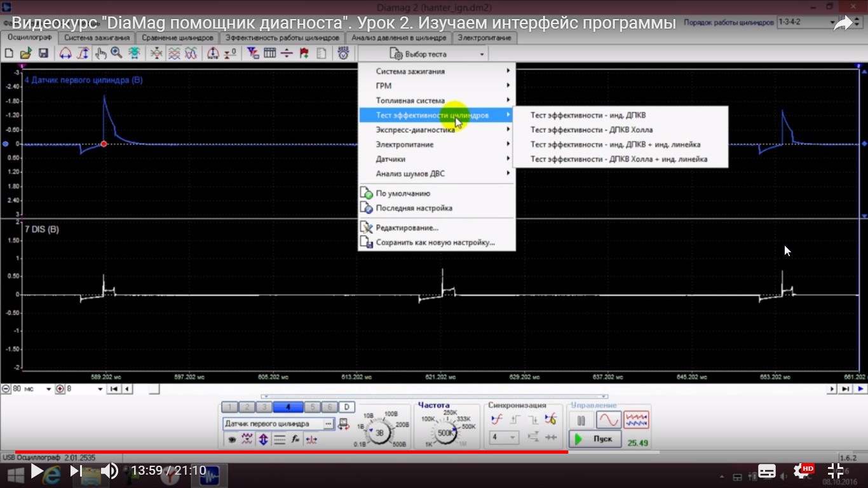Viewport: 868px width, 488px height.
Task: Expand Система зажигания submenu
Action: click(437, 71)
